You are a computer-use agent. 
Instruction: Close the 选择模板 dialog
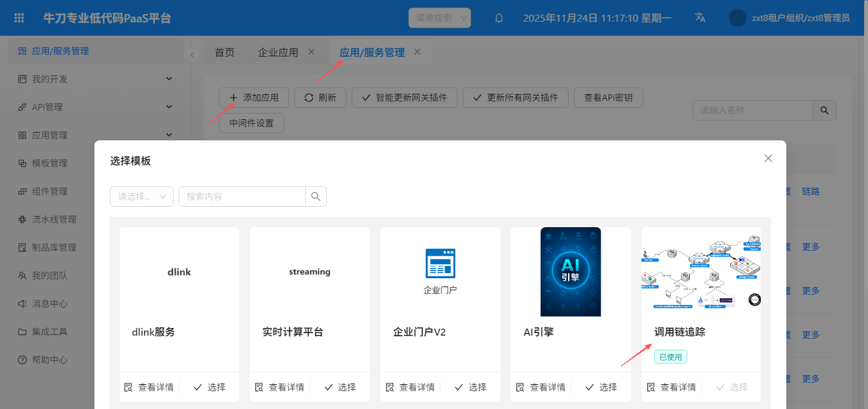[768, 158]
